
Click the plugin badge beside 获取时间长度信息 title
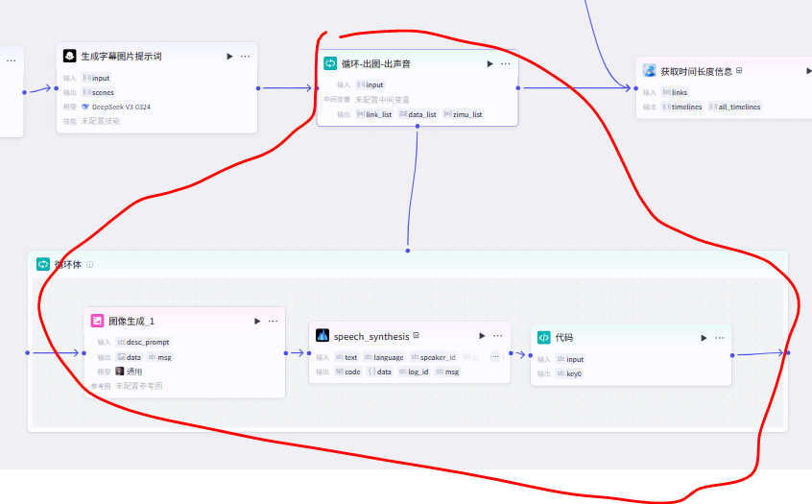[739, 70]
